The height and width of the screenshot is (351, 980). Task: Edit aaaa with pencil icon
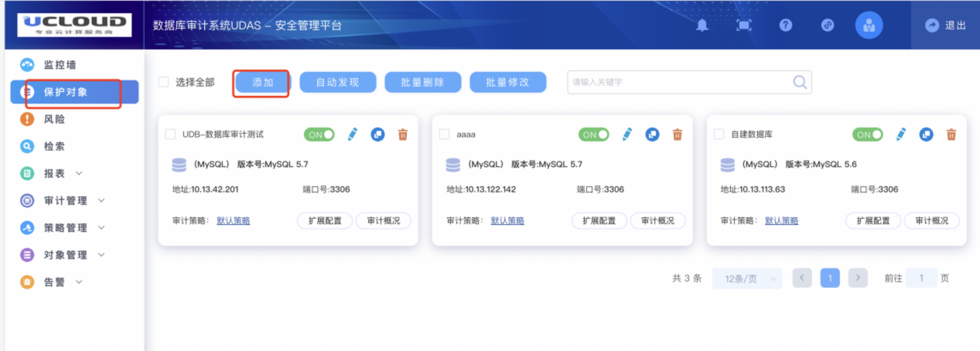(x=627, y=134)
